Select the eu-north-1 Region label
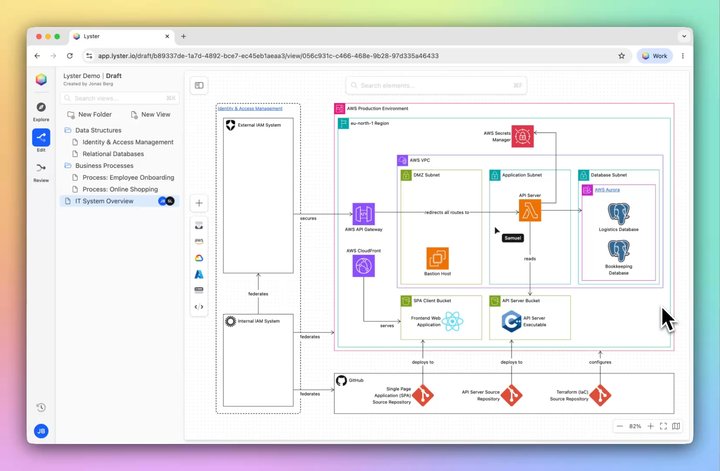The height and width of the screenshot is (471, 720). coord(370,123)
